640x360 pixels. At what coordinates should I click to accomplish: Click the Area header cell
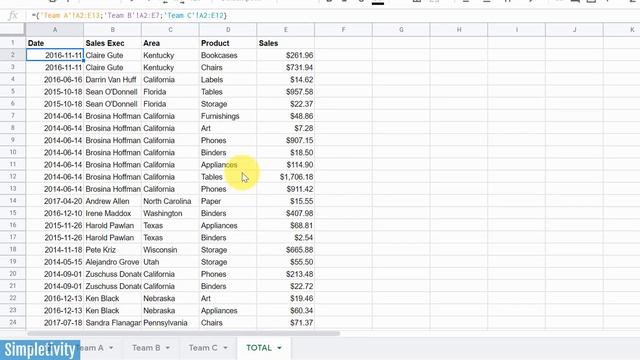(170, 43)
